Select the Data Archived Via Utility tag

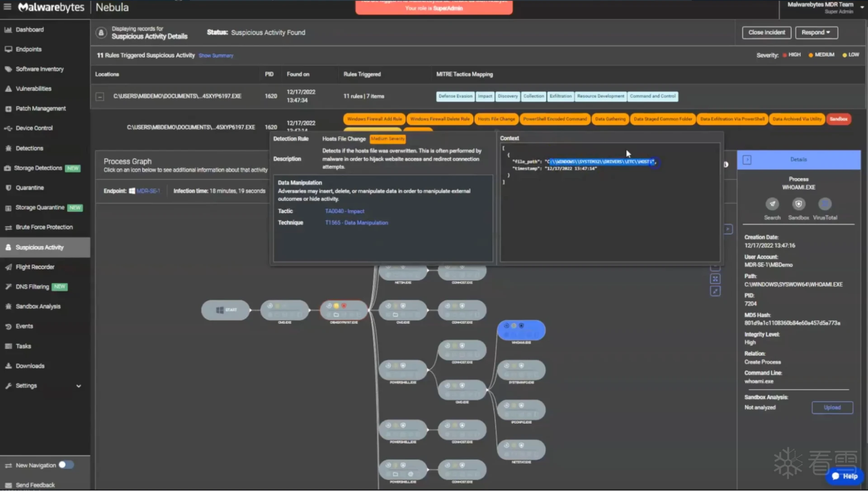pyautogui.click(x=797, y=119)
